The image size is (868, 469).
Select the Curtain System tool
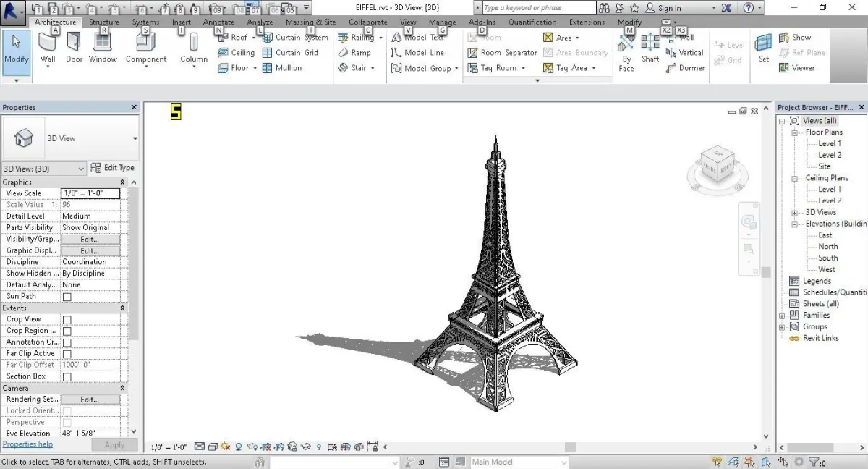click(x=294, y=38)
